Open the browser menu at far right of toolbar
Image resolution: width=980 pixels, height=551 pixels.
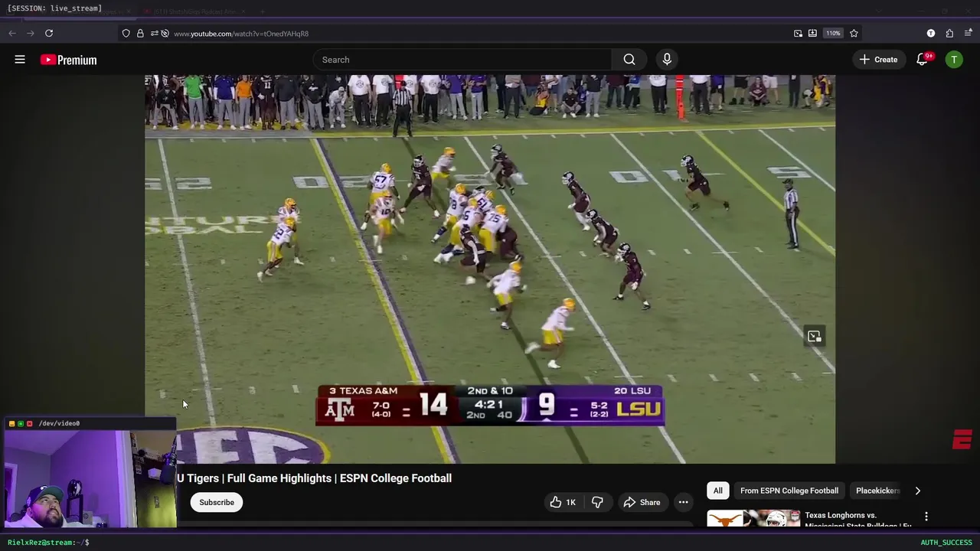coord(968,33)
